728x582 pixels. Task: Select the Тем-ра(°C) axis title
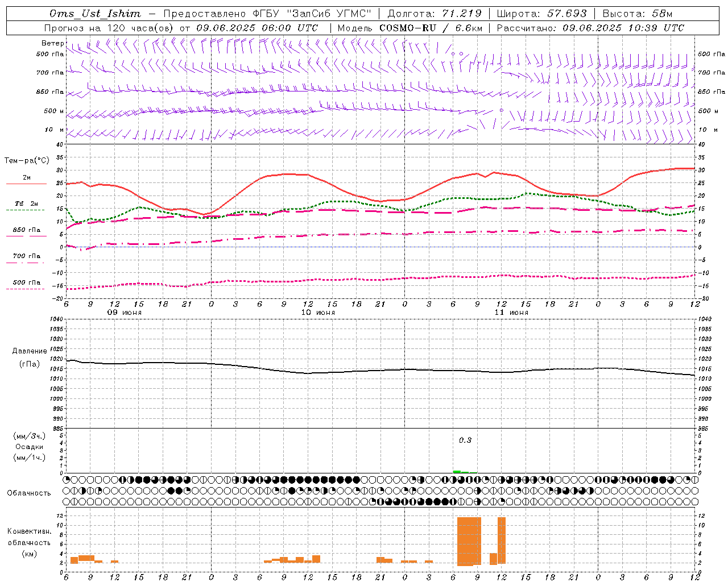click(27, 161)
